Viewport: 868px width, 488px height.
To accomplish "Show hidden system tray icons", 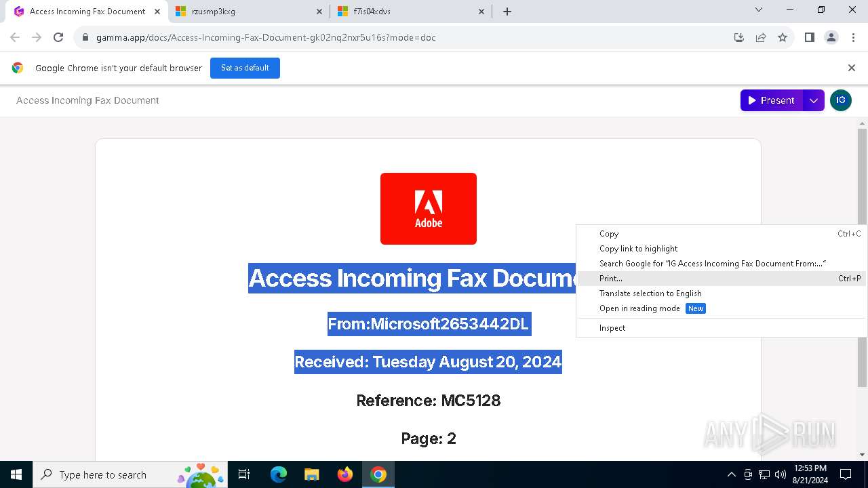I will click(731, 474).
